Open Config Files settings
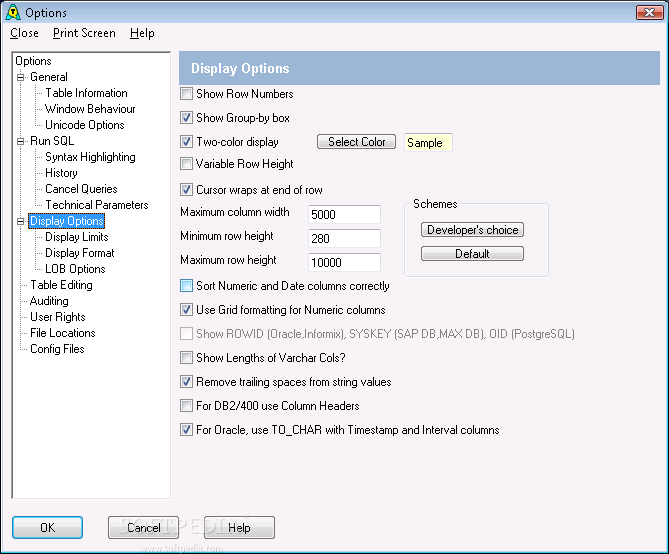 57,349
